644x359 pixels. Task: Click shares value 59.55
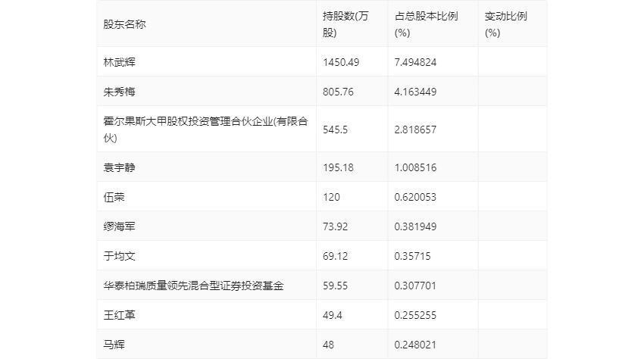tap(335, 286)
